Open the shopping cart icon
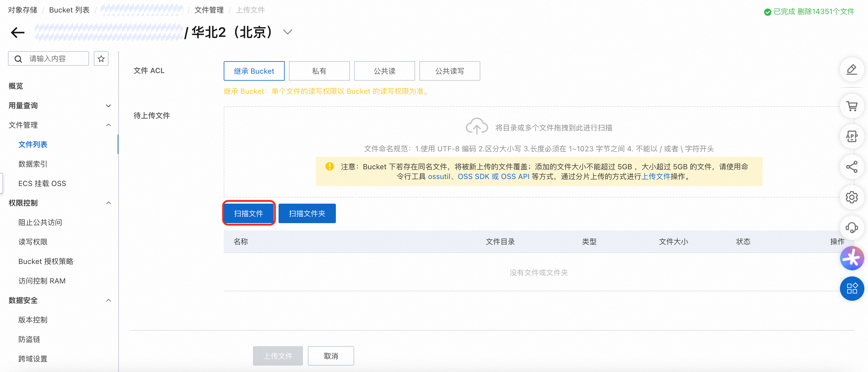Viewport: 868px width, 372px height. click(x=852, y=106)
